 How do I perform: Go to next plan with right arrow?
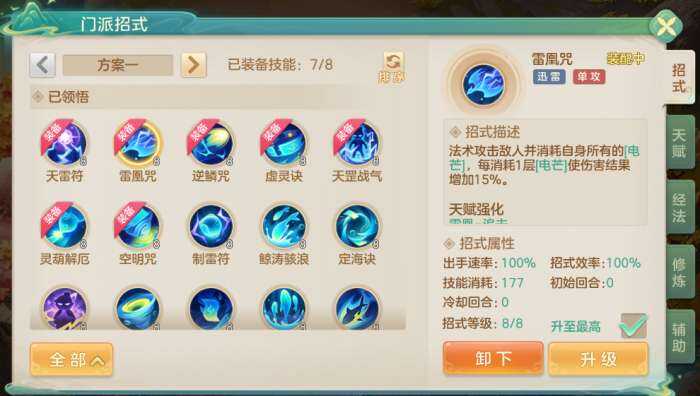point(194,65)
